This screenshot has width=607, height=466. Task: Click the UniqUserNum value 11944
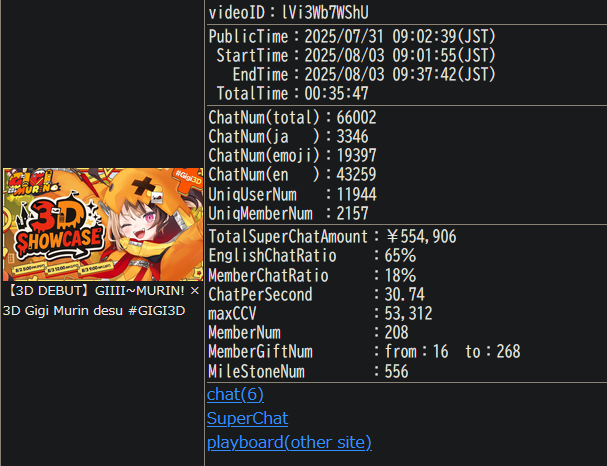(356, 194)
